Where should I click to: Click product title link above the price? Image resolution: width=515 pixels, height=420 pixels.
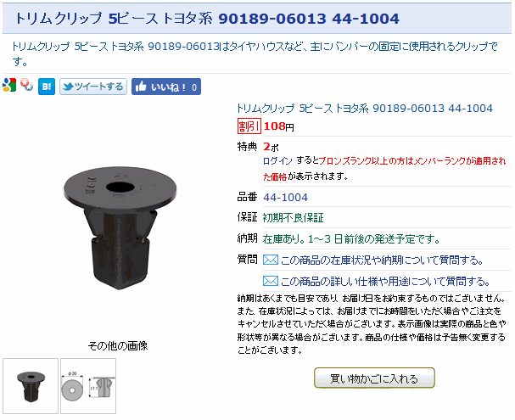tap(365, 109)
